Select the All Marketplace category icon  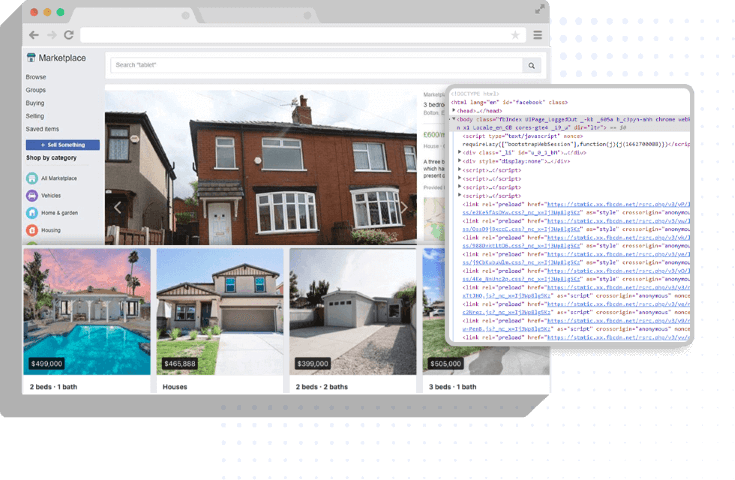32,178
